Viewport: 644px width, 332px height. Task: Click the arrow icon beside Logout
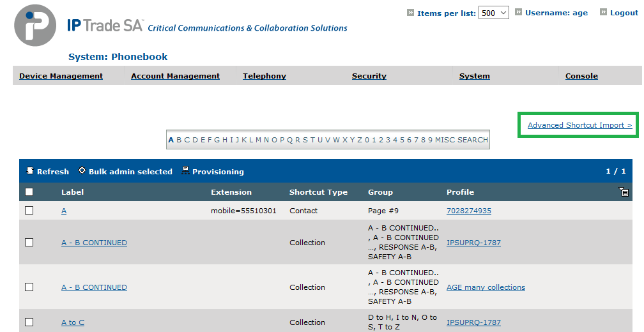click(x=603, y=12)
